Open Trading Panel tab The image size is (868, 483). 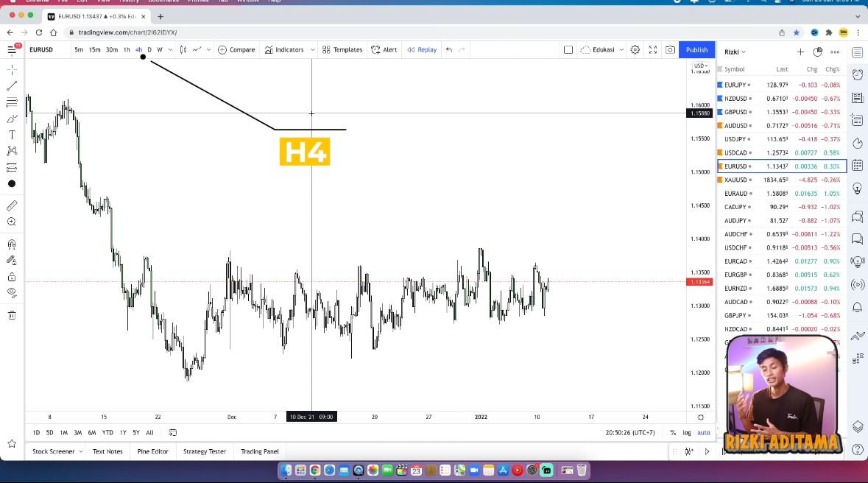point(260,451)
